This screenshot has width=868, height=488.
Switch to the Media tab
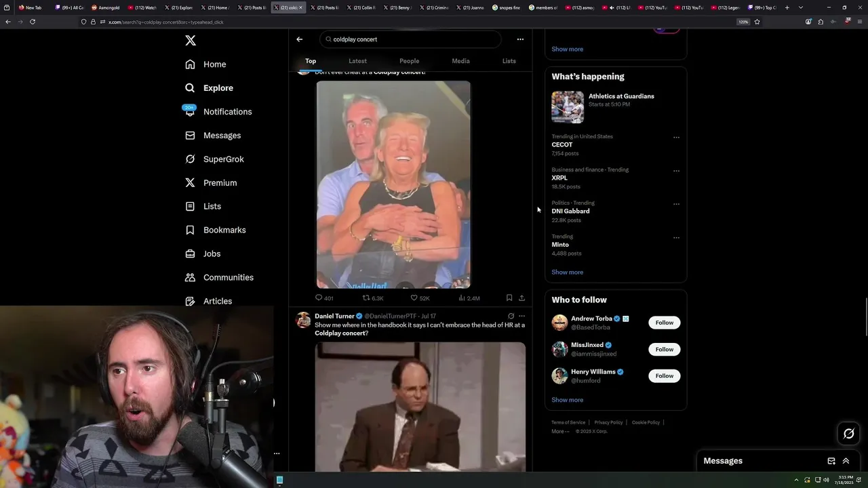point(460,61)
